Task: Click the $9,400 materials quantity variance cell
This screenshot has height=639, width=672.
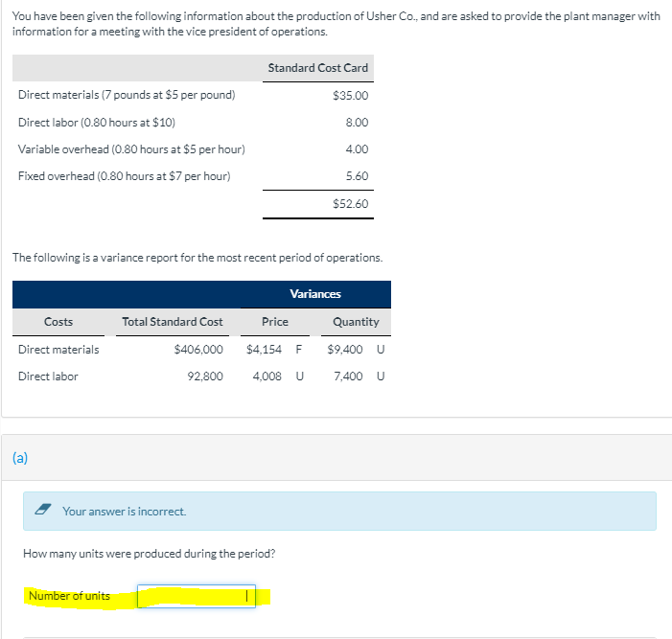Action: (x=345, y=350)
